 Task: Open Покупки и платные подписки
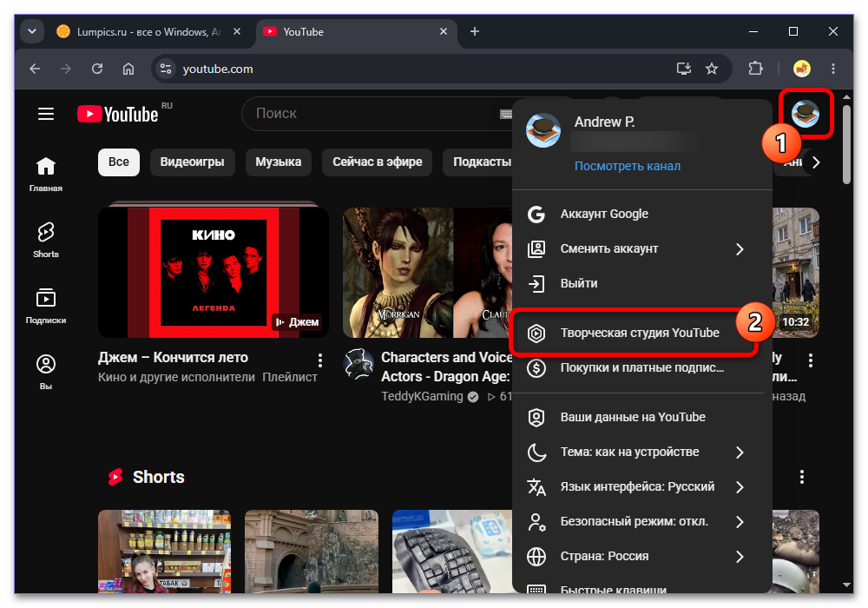click(642, 368)
